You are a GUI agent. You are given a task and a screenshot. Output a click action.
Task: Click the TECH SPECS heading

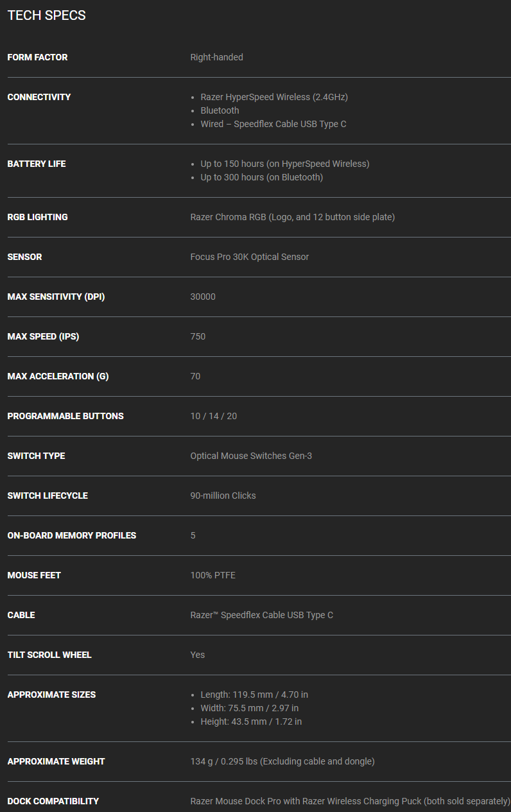click(46, 15)
